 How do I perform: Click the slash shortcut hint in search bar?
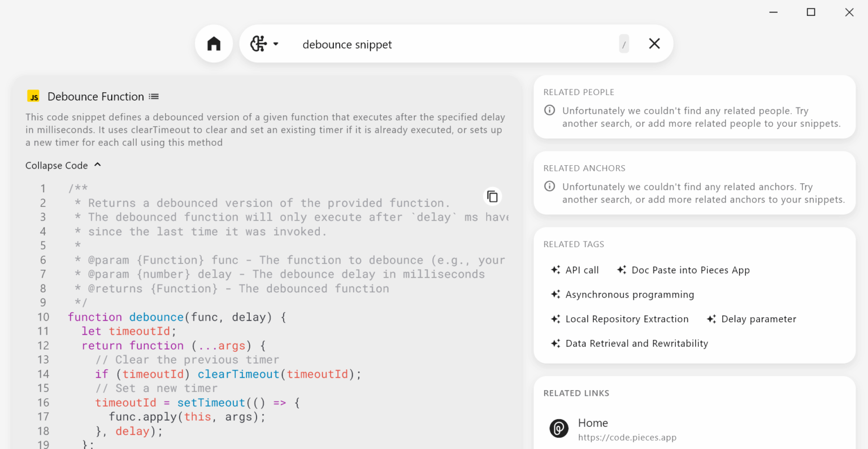tap(624, 43)
